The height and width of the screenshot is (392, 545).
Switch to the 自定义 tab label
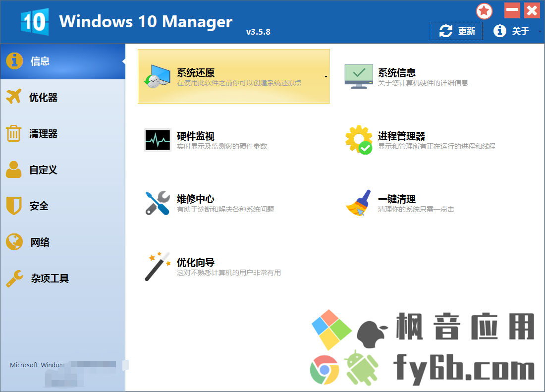pyautogui.click(x=44, y=170)
